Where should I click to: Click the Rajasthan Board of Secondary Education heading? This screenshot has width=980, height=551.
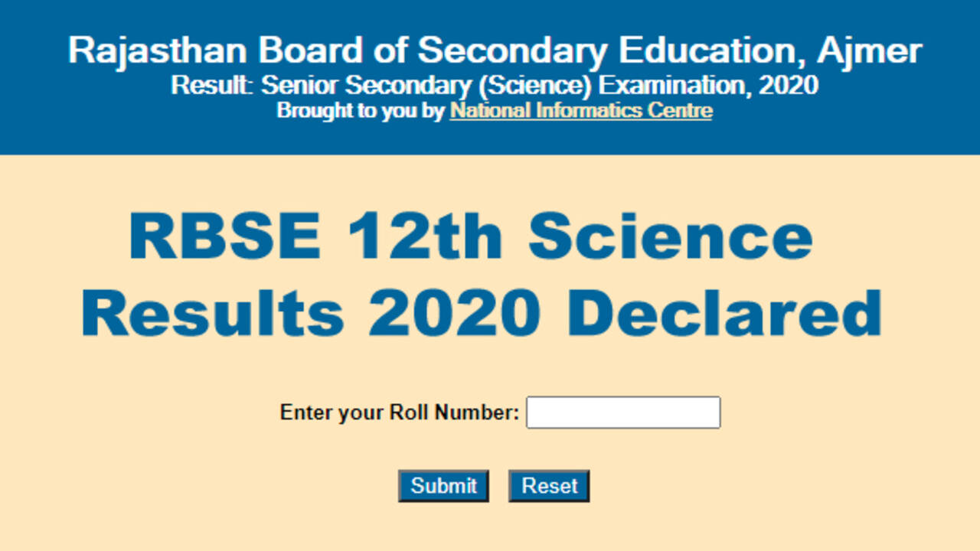[x=495, y=51]
